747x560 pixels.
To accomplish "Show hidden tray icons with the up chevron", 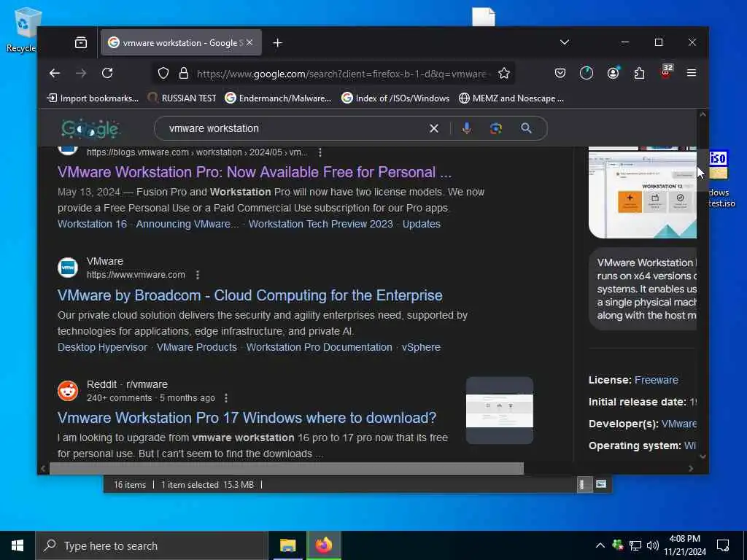I will tap(600, 545).
